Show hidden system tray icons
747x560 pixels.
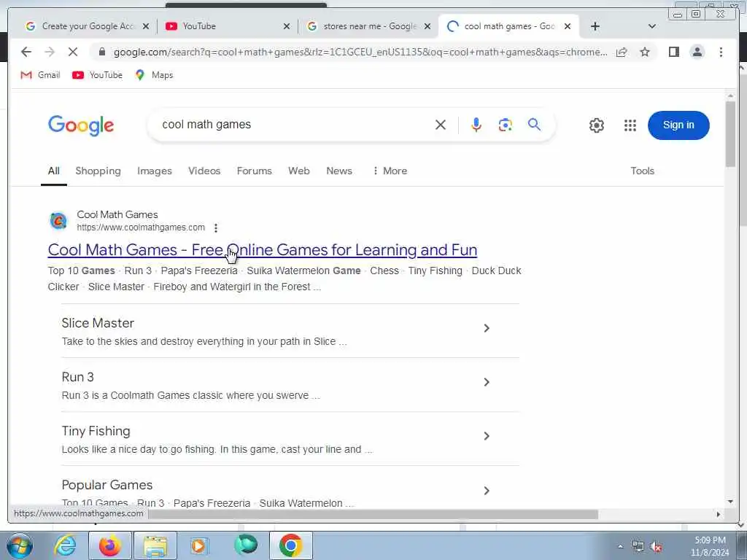click(x=620, y=547)
